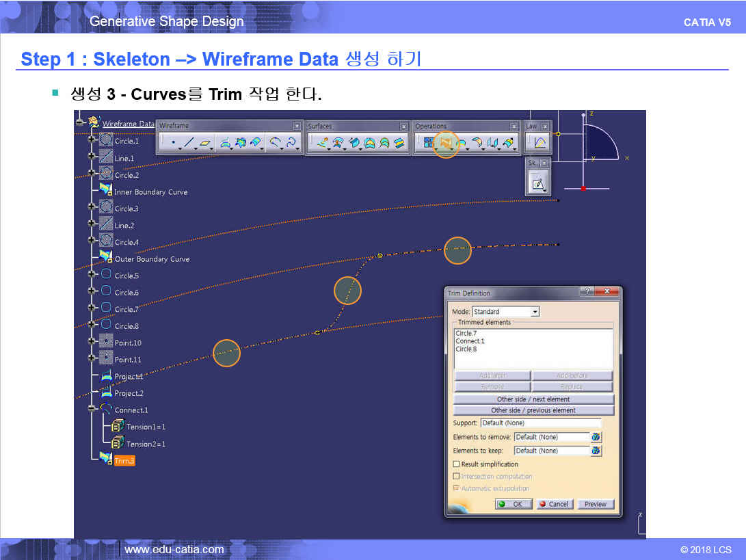Click the Sketcher tool icon
The height and width of the screenshot is (560, 746).
[x=537, y=183]
